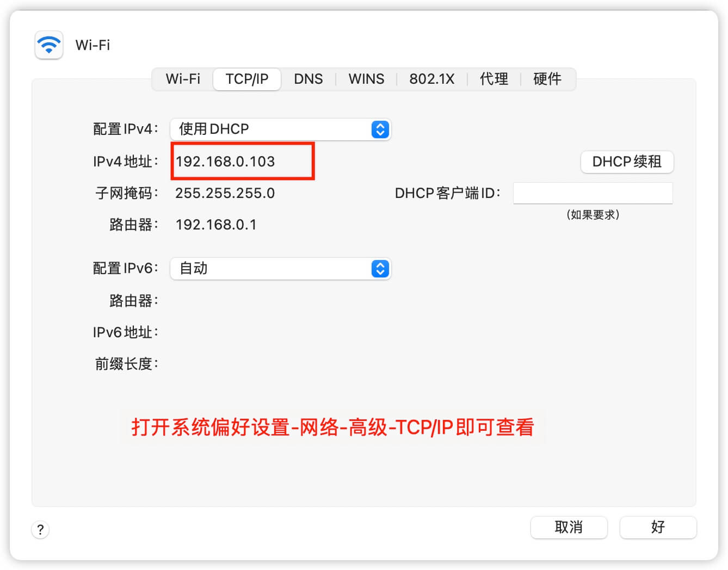The height and width of the screenshot is (570, 728).
Task: Open the 配置 IPv6 dropdown set to 自动
Action: click(x=281, y=269)
